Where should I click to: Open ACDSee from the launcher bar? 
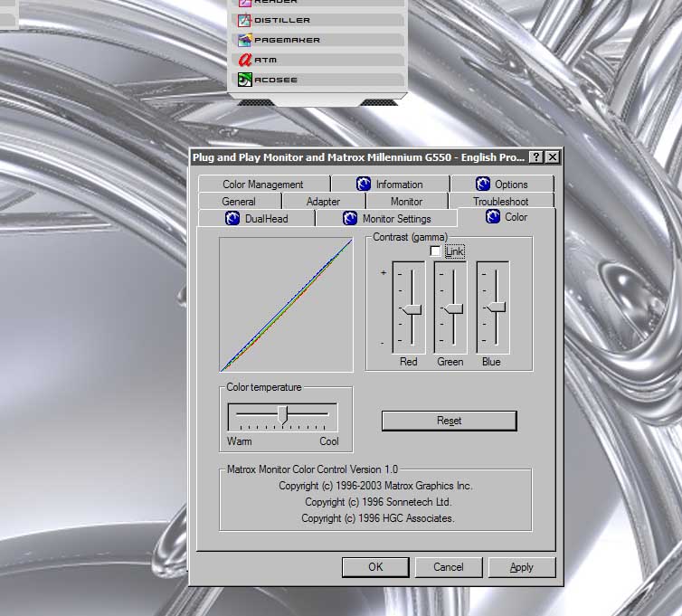pyautogui.click(x=317, y=80)
